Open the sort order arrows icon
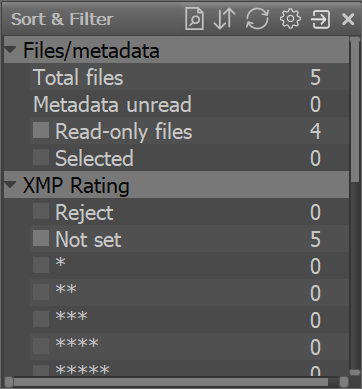 (224, 19)
